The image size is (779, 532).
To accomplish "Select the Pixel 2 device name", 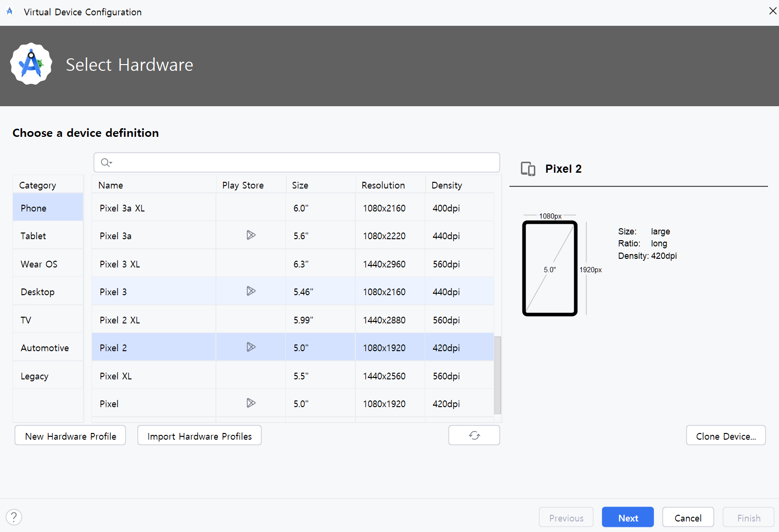I will click(x=113, y=348).
